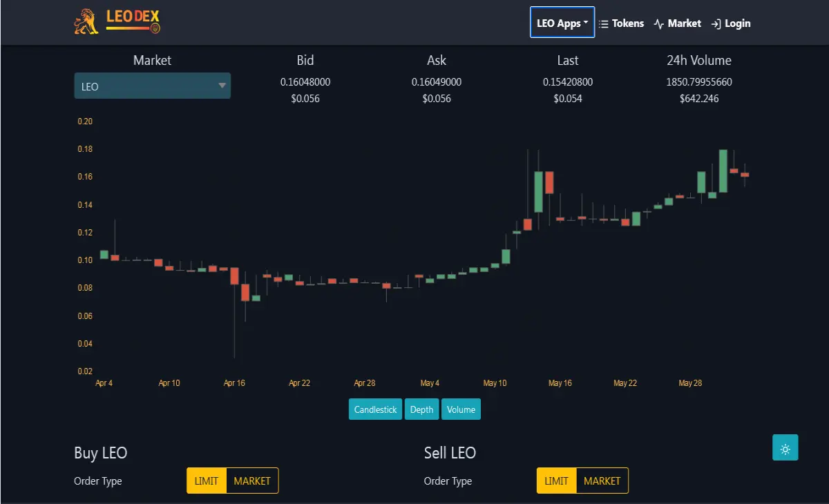
Task: Click the 24h Volume value 1850.79955660
Action: pyautogui.click(x=699, y=82)
